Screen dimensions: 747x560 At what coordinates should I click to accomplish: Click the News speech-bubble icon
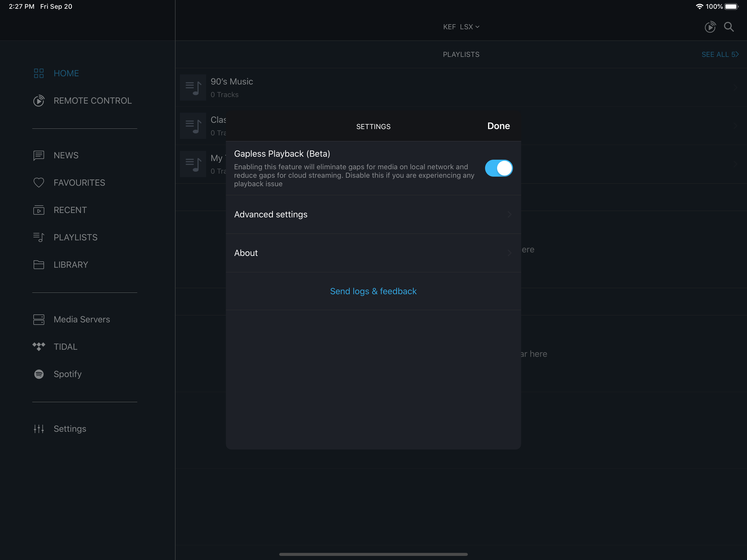[x=39, y=155]
